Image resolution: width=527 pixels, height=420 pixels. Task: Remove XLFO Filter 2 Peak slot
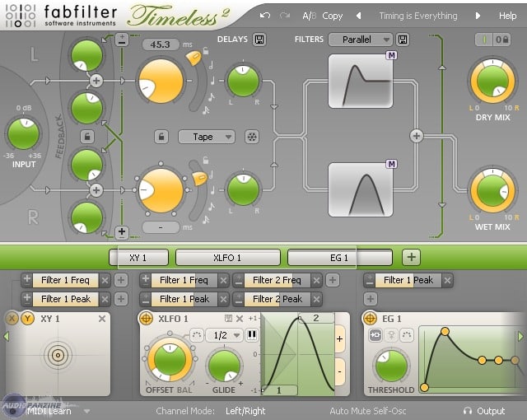[x=316, y=299]
